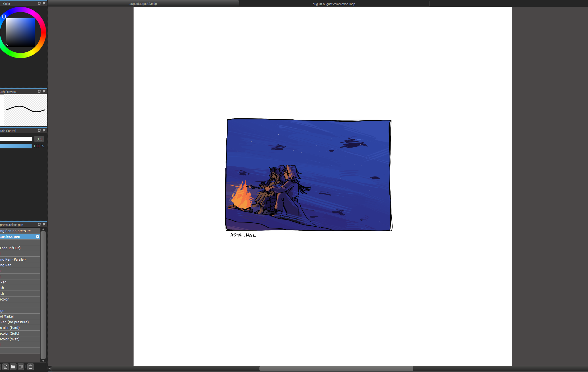Viewport: 588px width, 372px height.
Task: Pop out the Color panel to its own window
Action: 39,3
